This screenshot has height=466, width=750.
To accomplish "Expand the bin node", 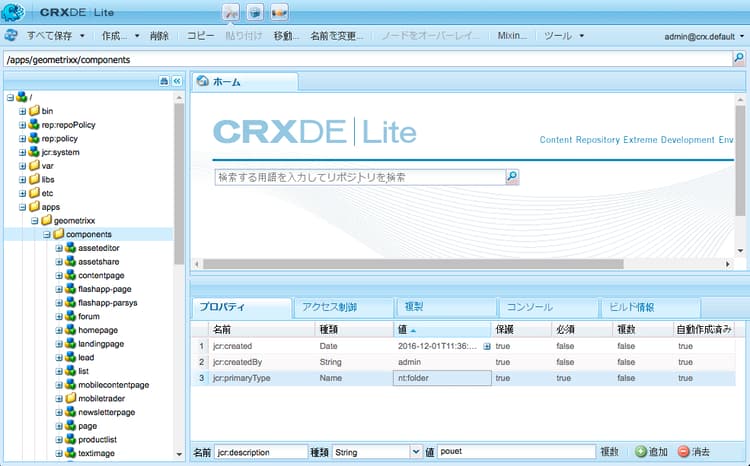I will tap(22, 111).
